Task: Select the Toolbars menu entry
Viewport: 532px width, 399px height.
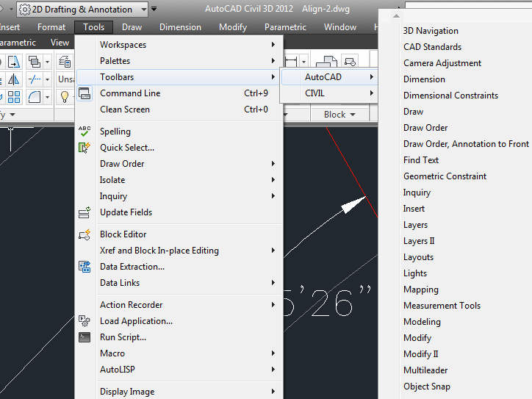Action: (x=180, y=77)
